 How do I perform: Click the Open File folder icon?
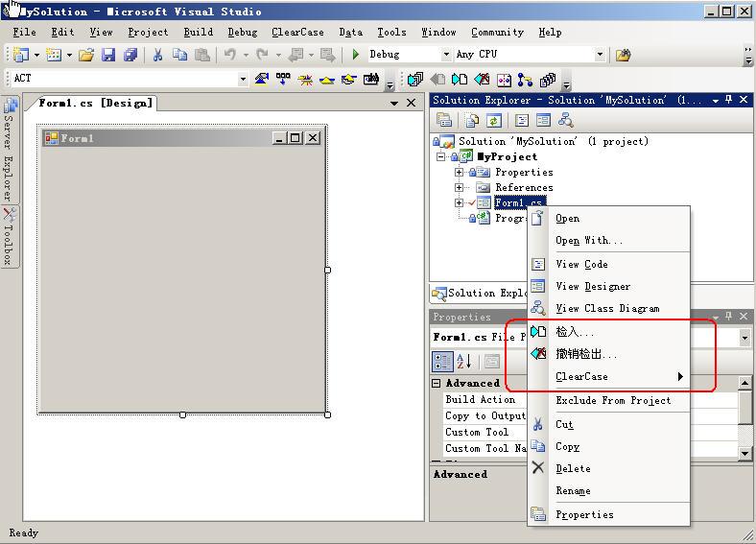pyautogui.click(x=86, y=55)
